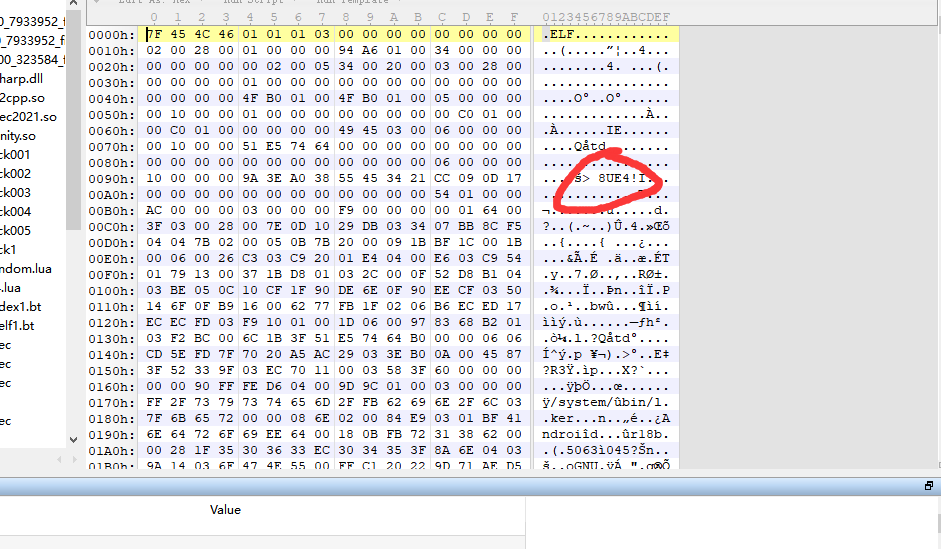Viewport: 941px width, 549px height.
Task: Select the ck1 file entry
Action: tap(8, 250)
